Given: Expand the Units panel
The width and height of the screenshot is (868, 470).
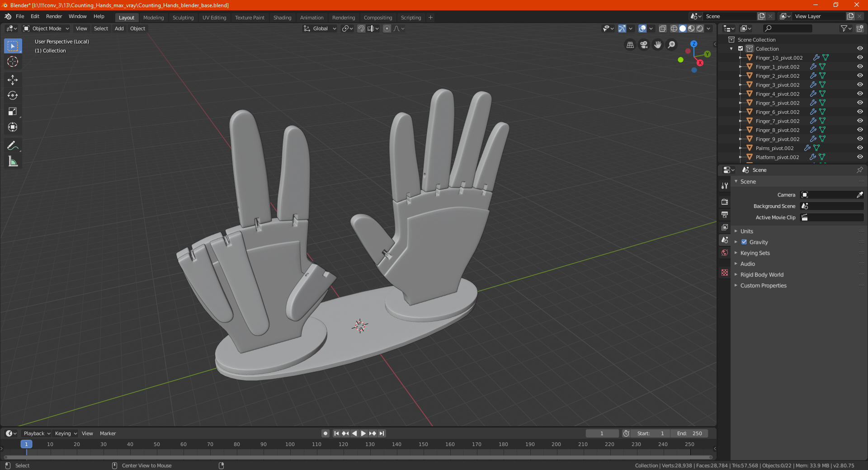Looking at the screenshot, I should pyautogui.click(x=746, y=231).
